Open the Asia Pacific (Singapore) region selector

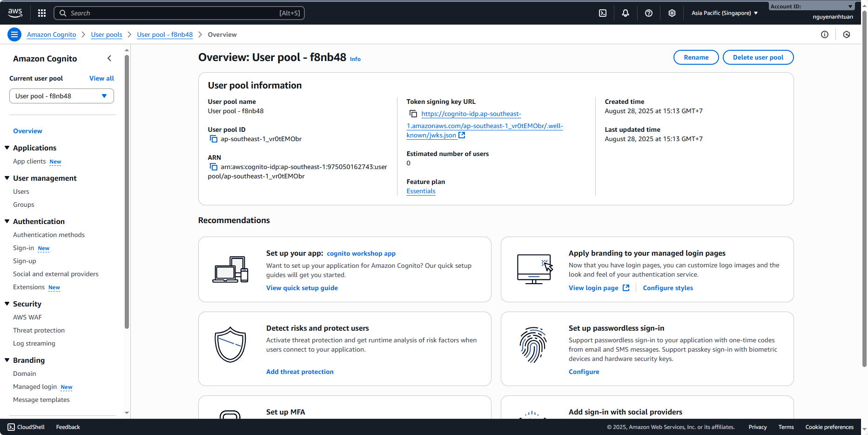pos(724,13)
